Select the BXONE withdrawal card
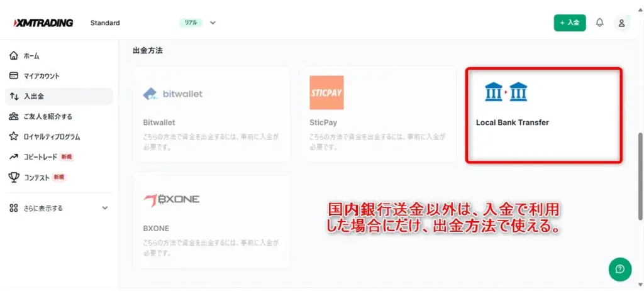Screen dimensions: 644x294 (x=211, y=220)
